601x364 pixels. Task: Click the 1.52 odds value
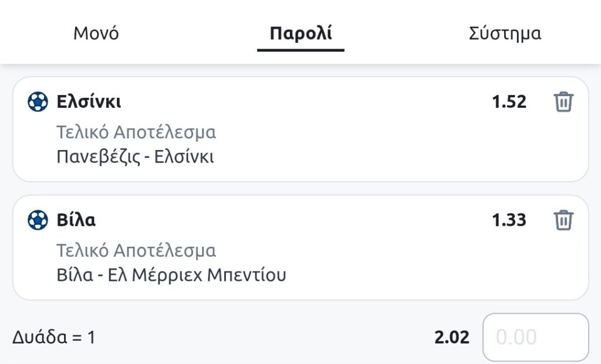point(509,102)
